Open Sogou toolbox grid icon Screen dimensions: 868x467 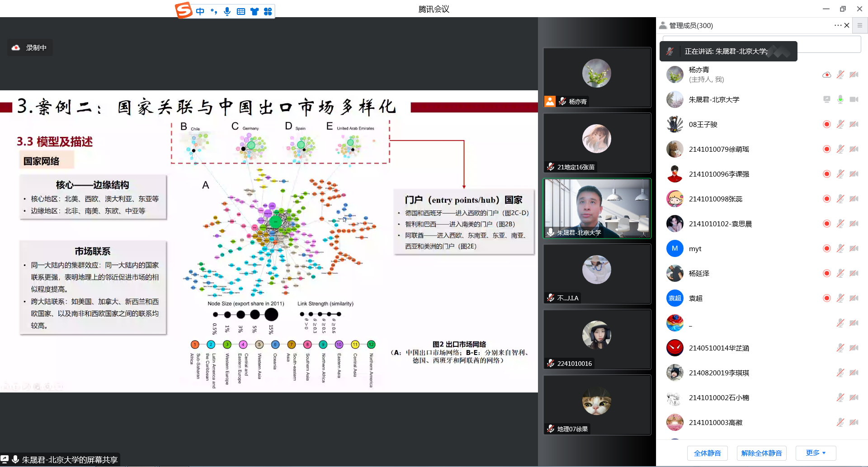click(268, 11)
